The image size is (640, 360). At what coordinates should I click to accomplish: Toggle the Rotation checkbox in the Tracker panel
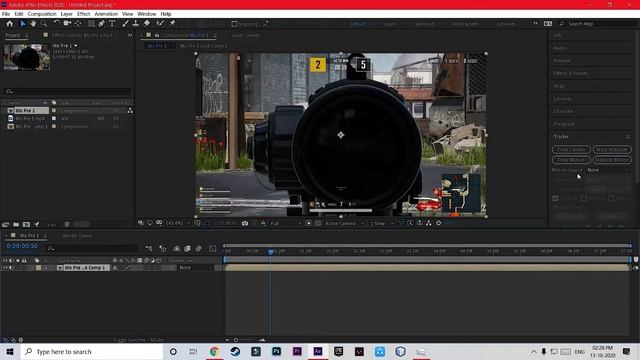tap(584, 198)
